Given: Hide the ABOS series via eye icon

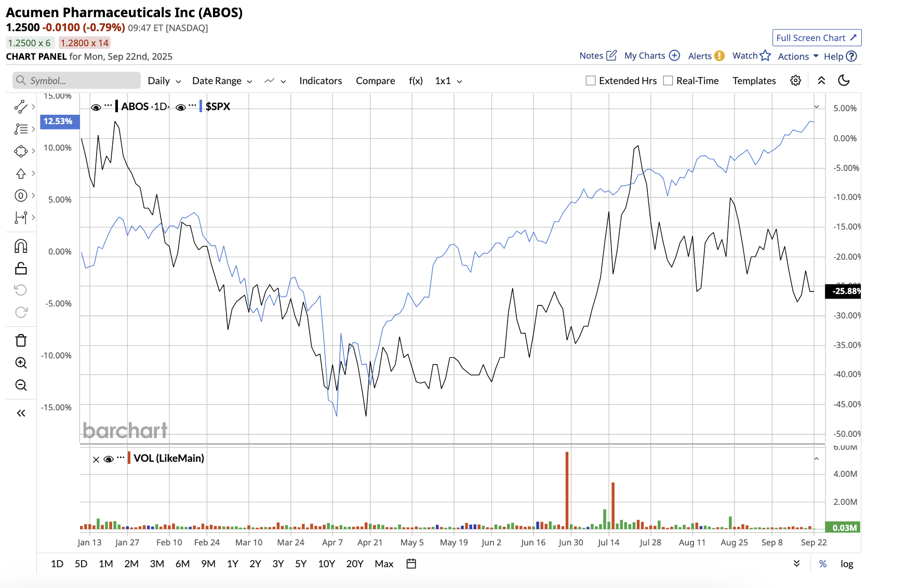Looking at the screenshot, I should point(96,107).
